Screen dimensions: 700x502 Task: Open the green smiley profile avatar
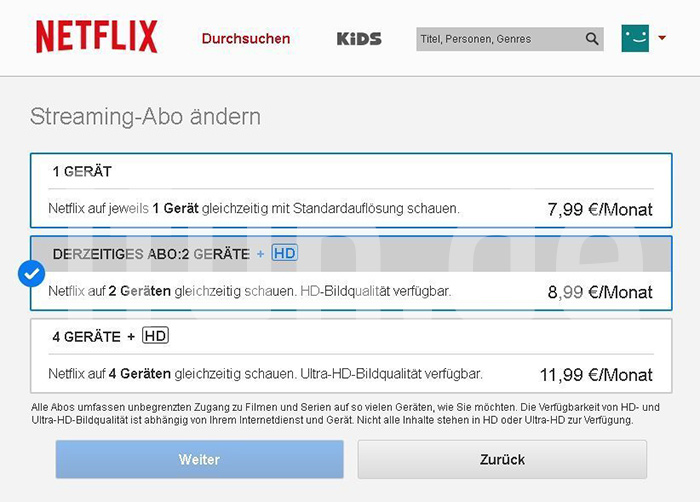click(635, 38)
